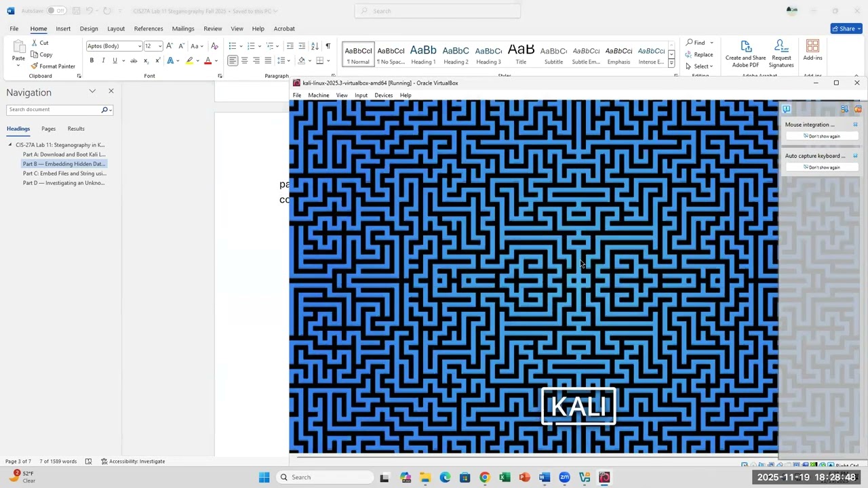This screenshot has height=488, width=868.
Task: Copy selection using Copy button
Action: [x=41, y=54]
